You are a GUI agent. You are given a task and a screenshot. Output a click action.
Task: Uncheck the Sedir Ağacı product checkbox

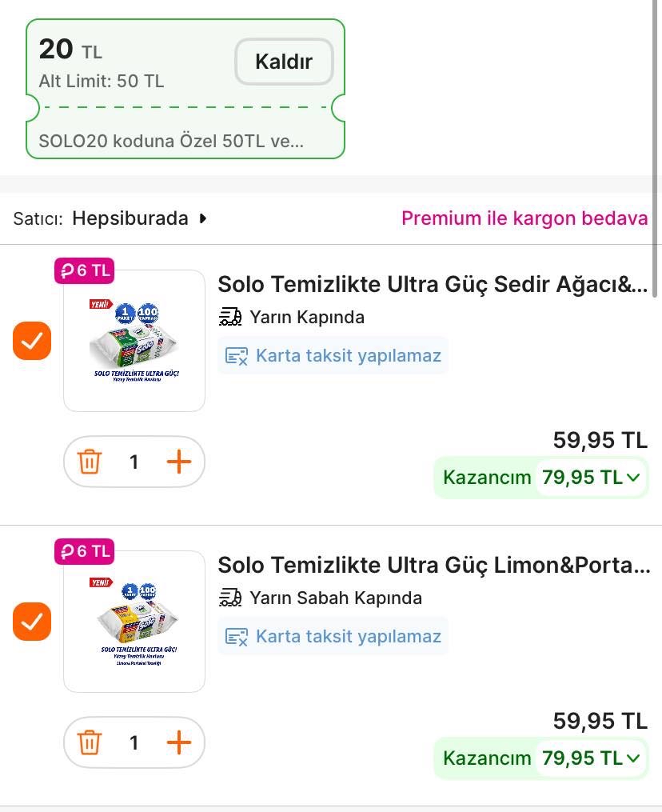tap(32, 341)
